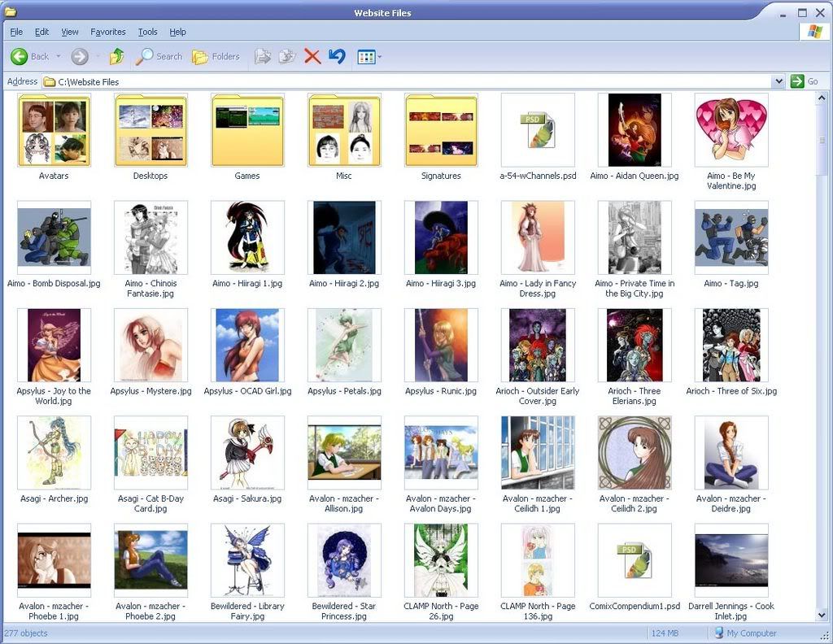
Task: Show the Folders tree pane
Action: 215,56
